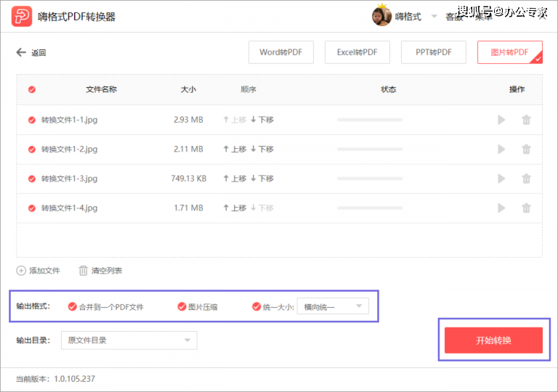Move 转换文件1-3.jpg down with 下移
Viewport: 558px width, 392px height.
tap(262, 179)
